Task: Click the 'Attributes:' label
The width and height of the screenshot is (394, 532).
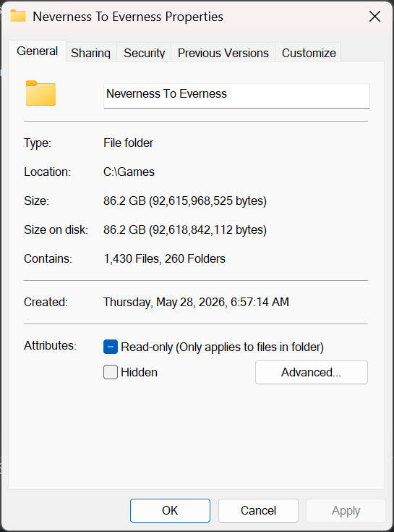Action: (x=50, y=345)
